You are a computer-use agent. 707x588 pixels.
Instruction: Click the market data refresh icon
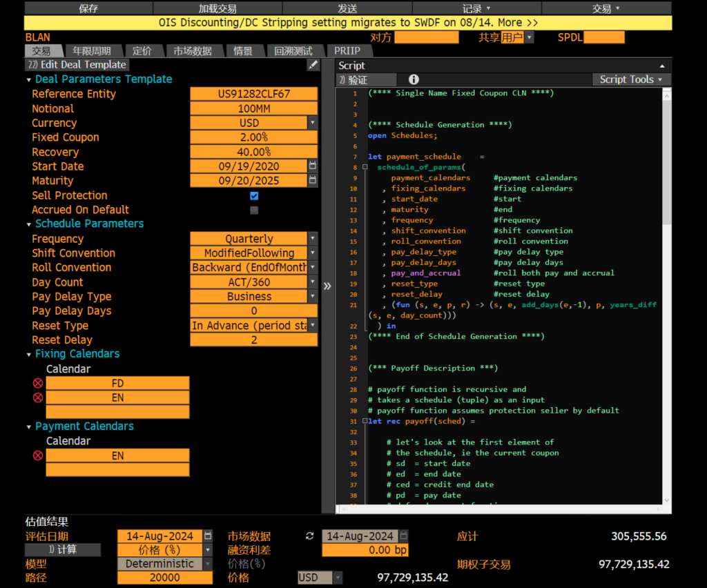pos(309,536)
